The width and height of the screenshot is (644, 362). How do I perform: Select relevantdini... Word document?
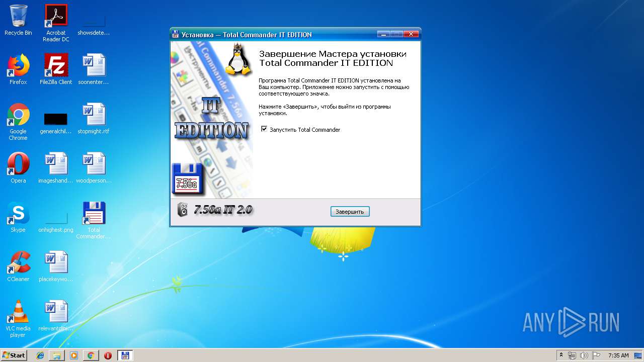[x=56, y=316]
